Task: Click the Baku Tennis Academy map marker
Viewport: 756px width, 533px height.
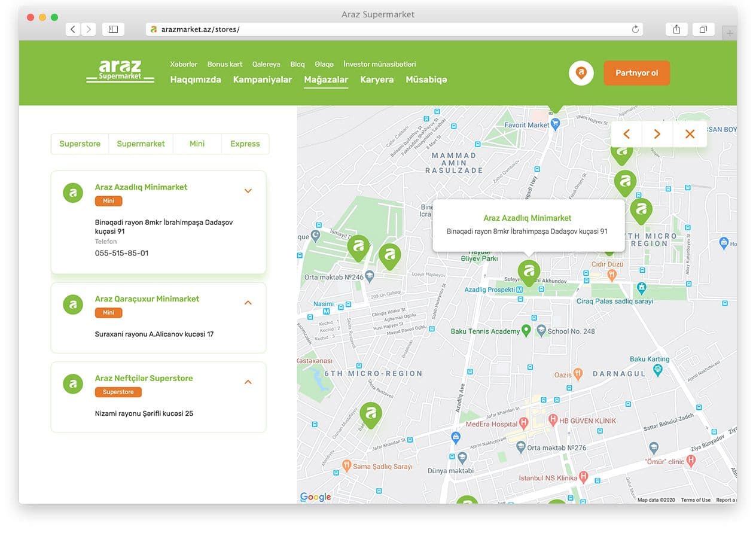Action: 526,330
